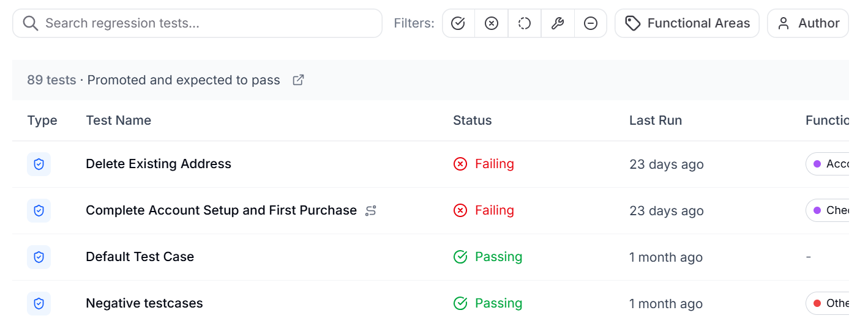
Task: Click the search magnifier icon
Action: point(31,23)
